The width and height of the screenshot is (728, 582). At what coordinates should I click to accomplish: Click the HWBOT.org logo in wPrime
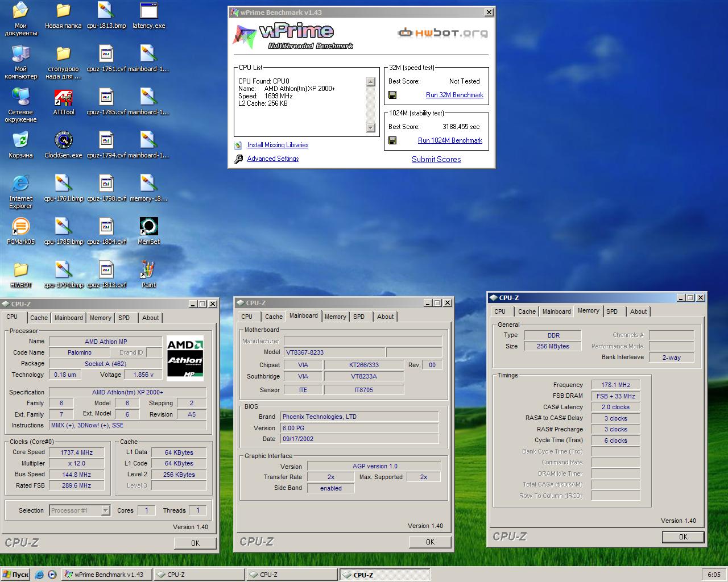442,33
